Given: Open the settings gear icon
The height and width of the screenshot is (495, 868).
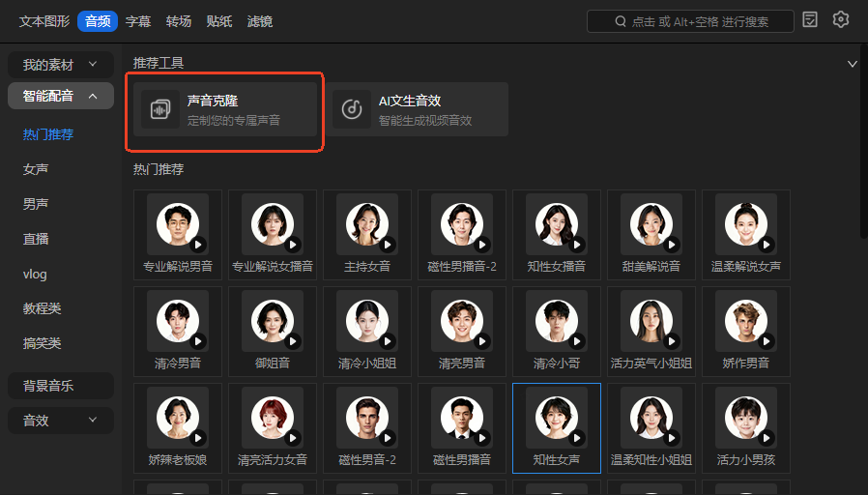Looking at the screenshot, I should (x=840, y=20).
